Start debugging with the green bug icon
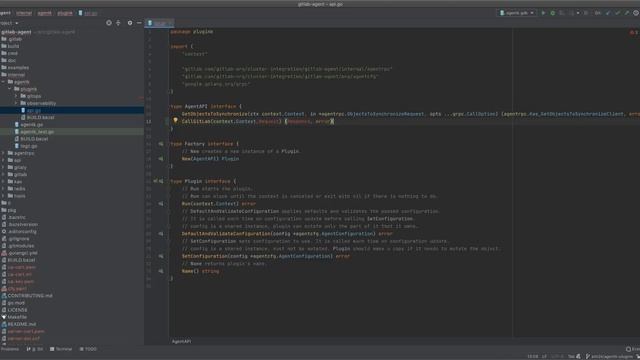The height and width of the screenshot is (360, 640). 553,13
